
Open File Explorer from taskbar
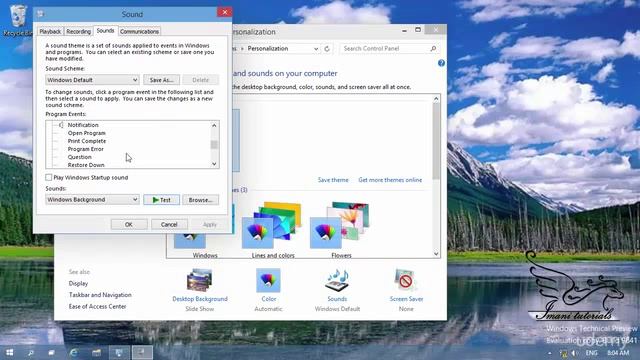tap(96, 352)
